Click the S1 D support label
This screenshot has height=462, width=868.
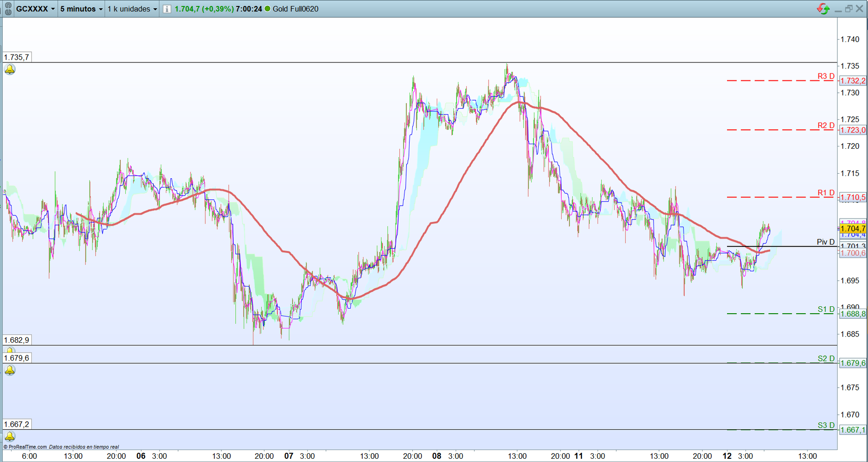(x=826, y=310)
